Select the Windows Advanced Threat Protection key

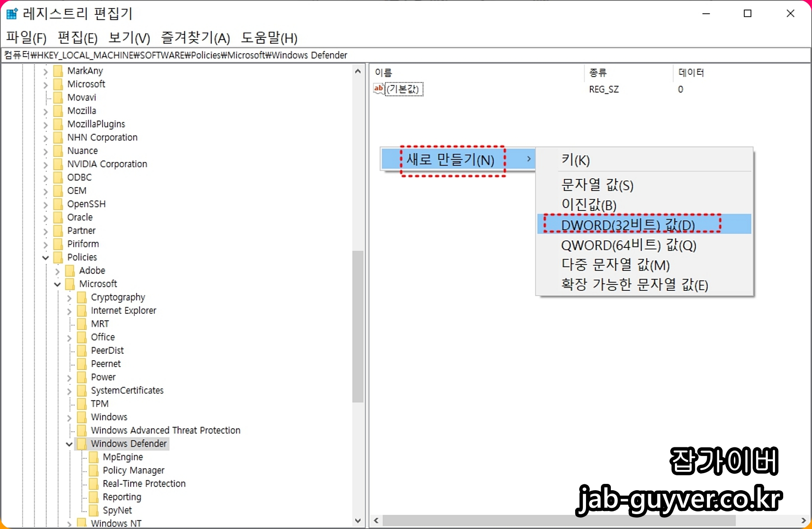(166, 430)
